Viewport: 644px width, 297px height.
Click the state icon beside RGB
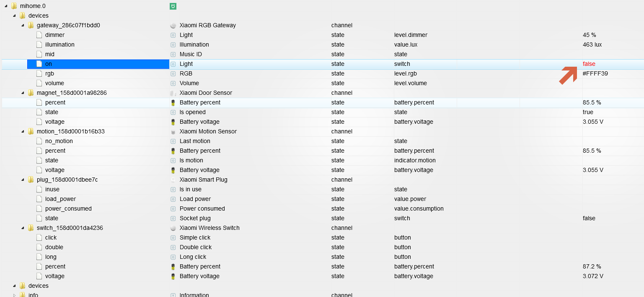(x=173, y=73)
